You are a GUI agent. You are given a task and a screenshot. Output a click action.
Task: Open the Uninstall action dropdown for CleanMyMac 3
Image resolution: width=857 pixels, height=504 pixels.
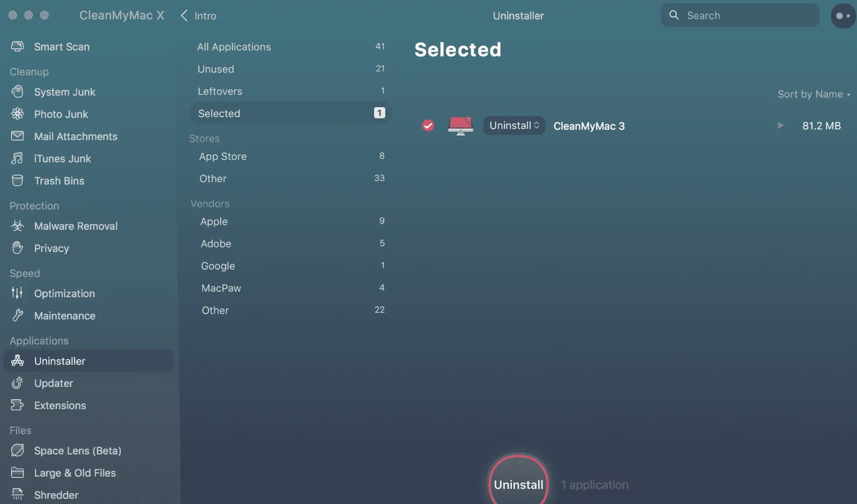(514, 126)
